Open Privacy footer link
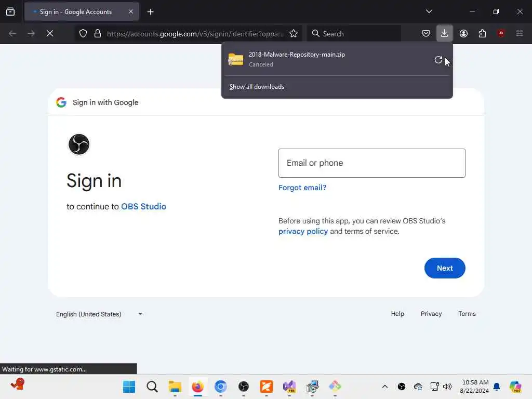This screenshot has width=532, height=399. [431, 314]
